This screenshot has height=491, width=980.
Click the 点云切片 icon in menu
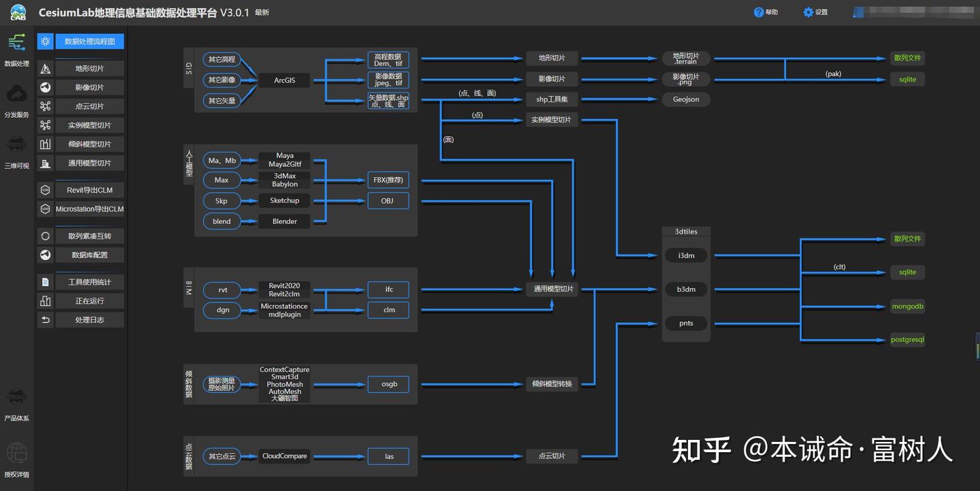[x=46, y=106]
